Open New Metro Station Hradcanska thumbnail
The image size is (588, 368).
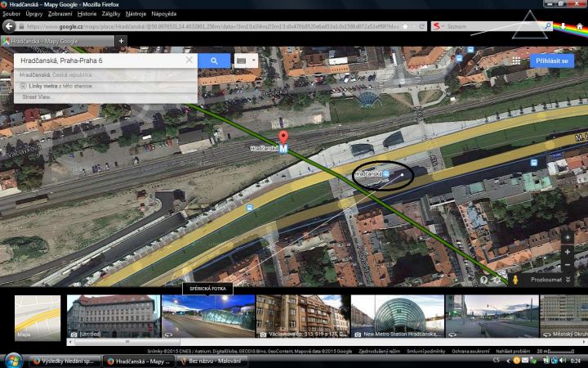398,316
